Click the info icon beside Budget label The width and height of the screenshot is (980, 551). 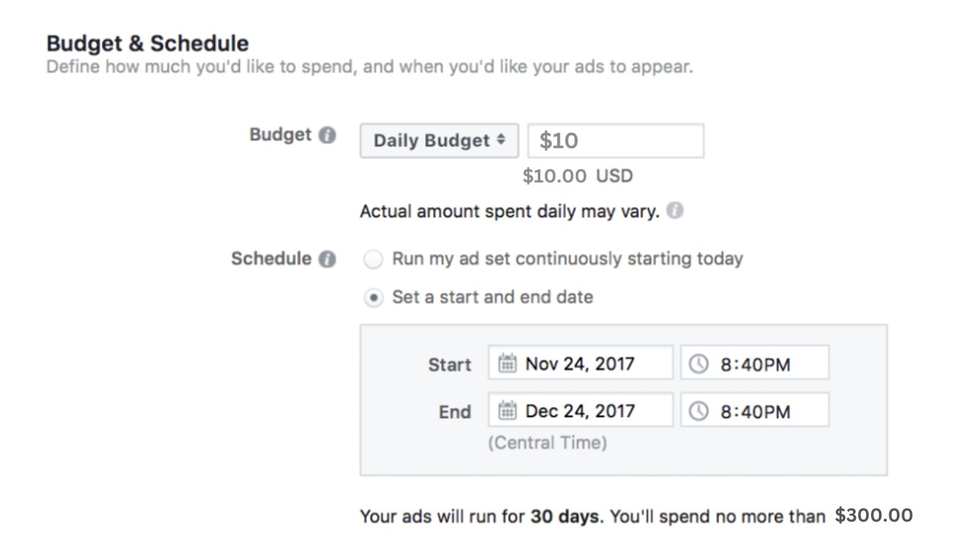point(328,135)
